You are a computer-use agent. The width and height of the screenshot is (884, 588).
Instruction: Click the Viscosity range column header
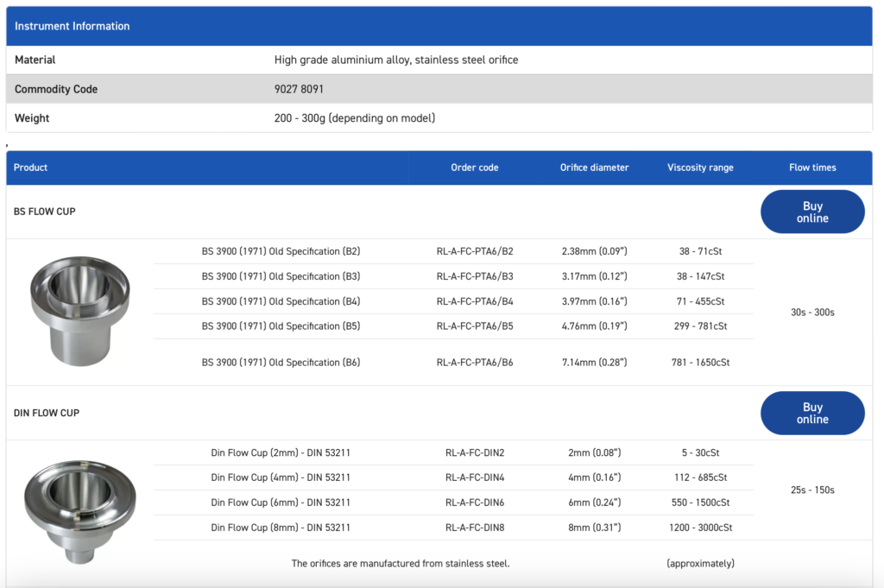(x=700, y=168)
